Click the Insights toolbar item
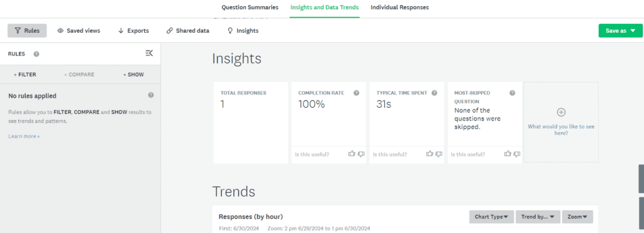 pos(243,31)
